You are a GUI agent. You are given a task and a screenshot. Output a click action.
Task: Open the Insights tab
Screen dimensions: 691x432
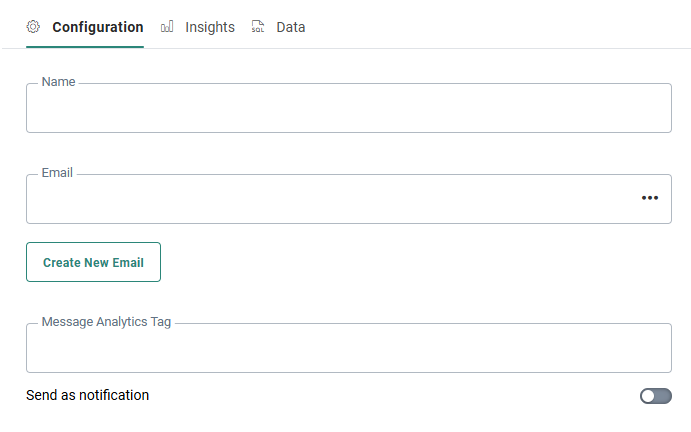(210, 27)
